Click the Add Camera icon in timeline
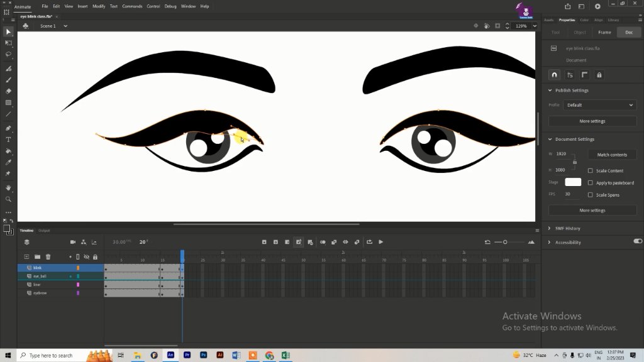 pyautogui.click(x=73, y=242)
